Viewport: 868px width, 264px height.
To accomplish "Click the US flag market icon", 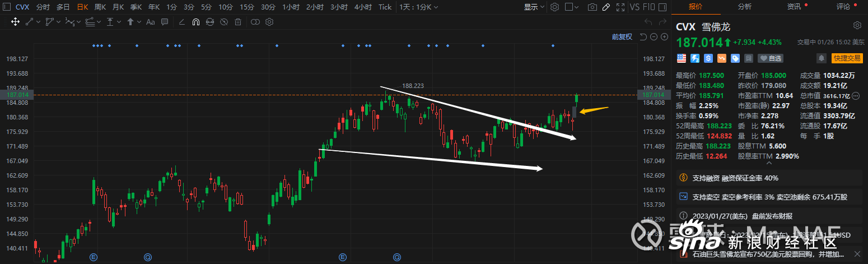I will coord(682,58).
